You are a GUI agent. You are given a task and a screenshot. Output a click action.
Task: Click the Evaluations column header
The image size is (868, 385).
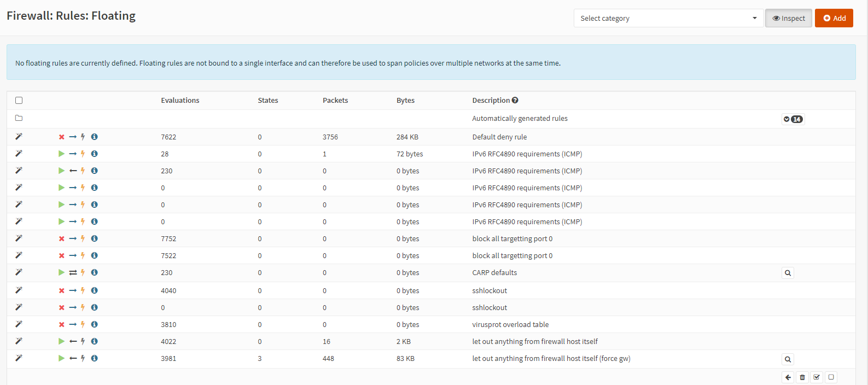point(180,100)
